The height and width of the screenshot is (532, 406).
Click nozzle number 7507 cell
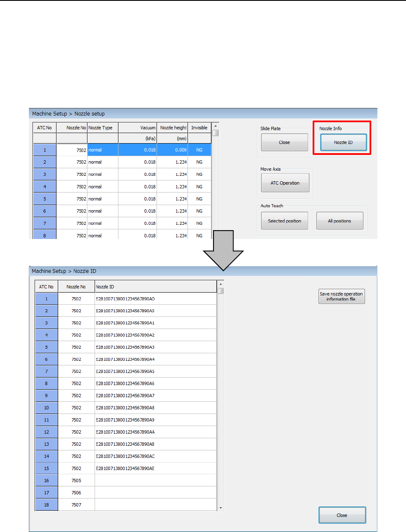[x=76, y=505]
